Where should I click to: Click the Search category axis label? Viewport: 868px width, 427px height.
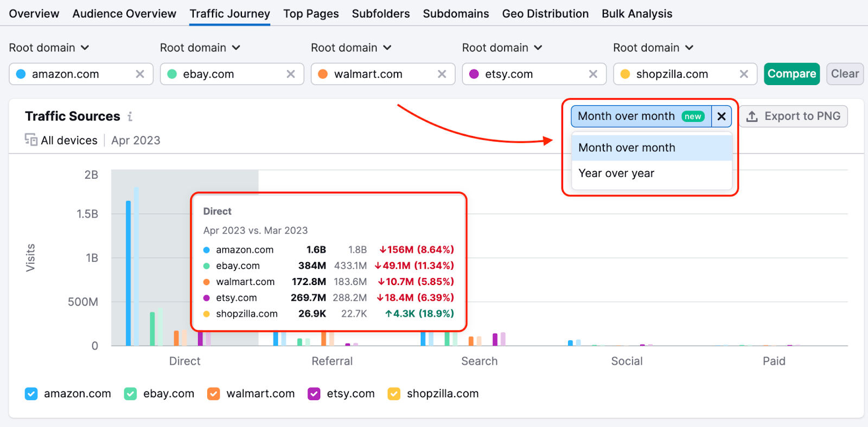[480, 361]
